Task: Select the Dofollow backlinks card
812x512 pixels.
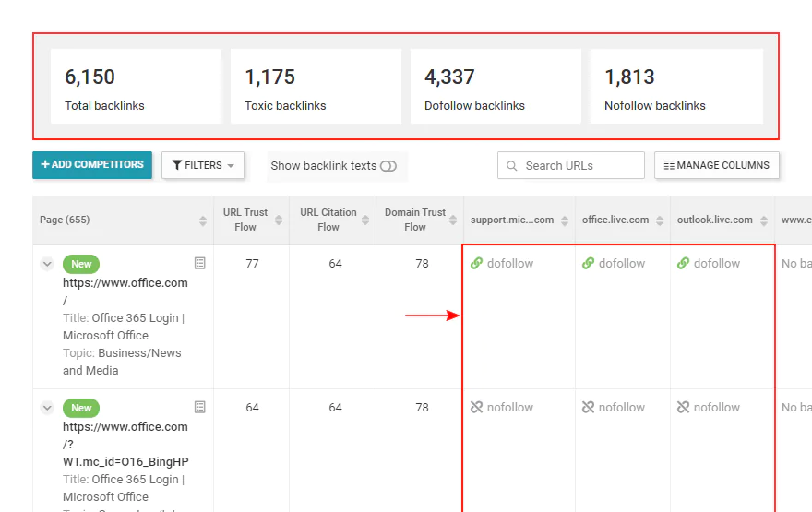Action: coord(496,87)
